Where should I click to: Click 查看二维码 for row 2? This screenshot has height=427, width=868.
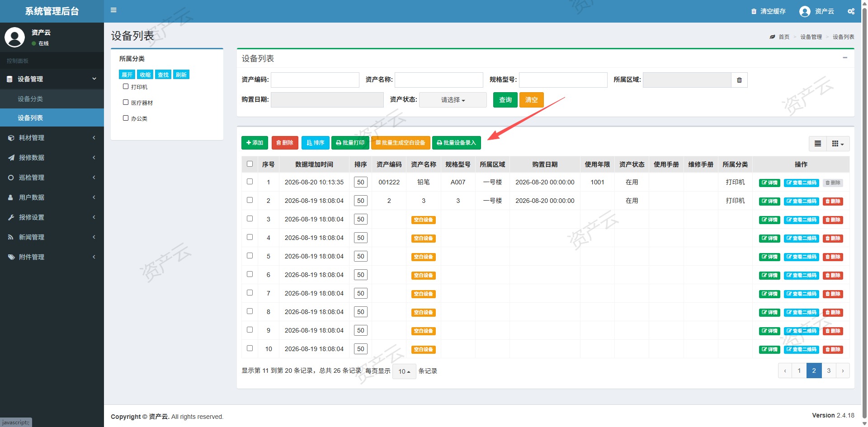802,202
